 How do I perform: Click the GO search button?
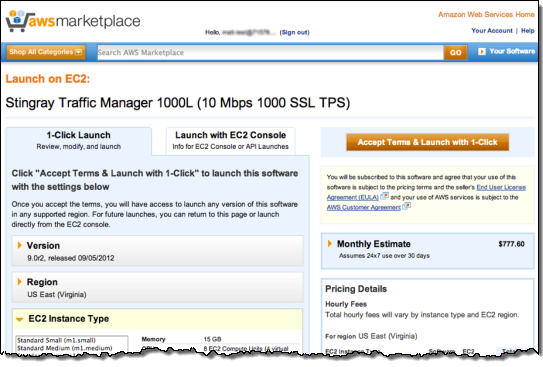(x=455, y=53)
